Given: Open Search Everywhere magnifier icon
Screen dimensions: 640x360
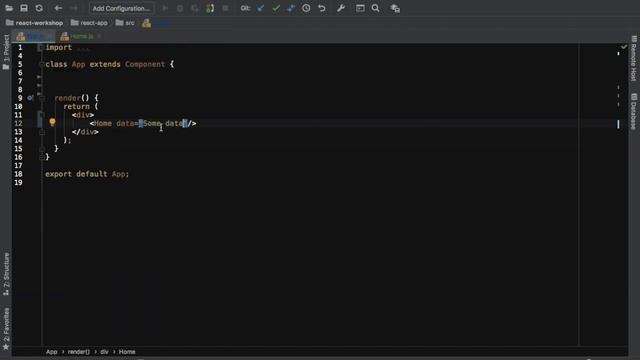Looking at the screenshot, I should [x=376, y=8].
